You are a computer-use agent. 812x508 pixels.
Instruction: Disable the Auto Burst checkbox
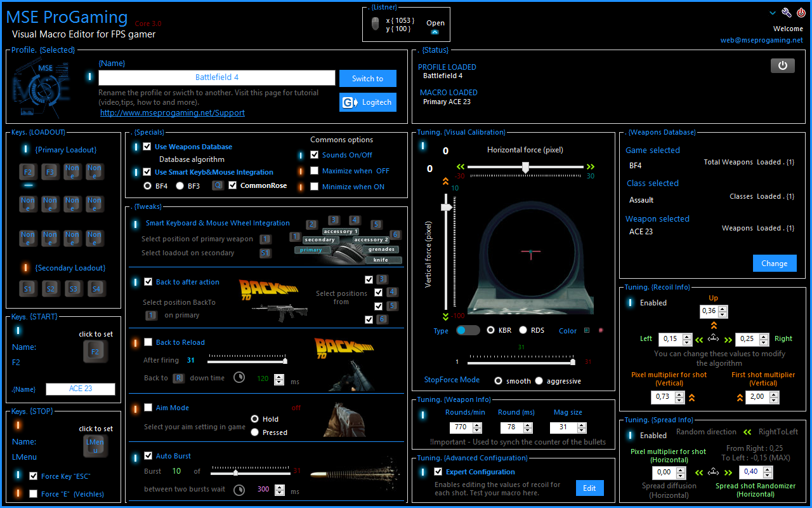pos(148,456)
